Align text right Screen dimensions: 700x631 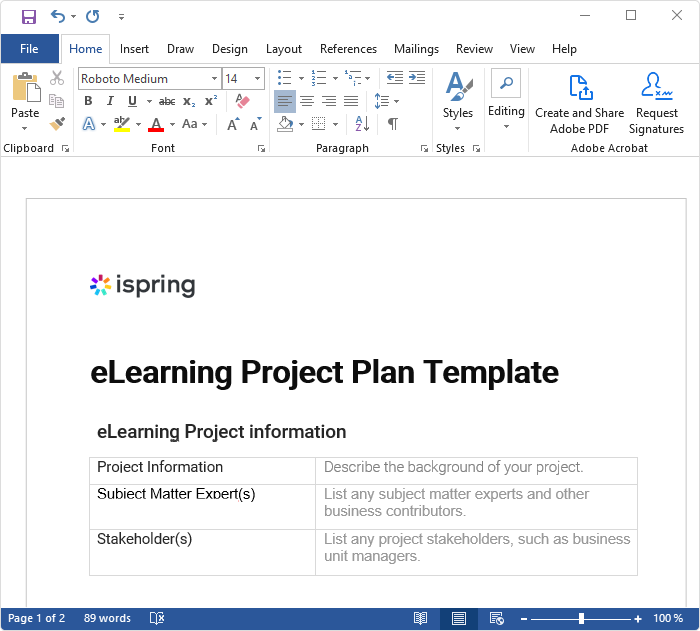tap(329, 101)
